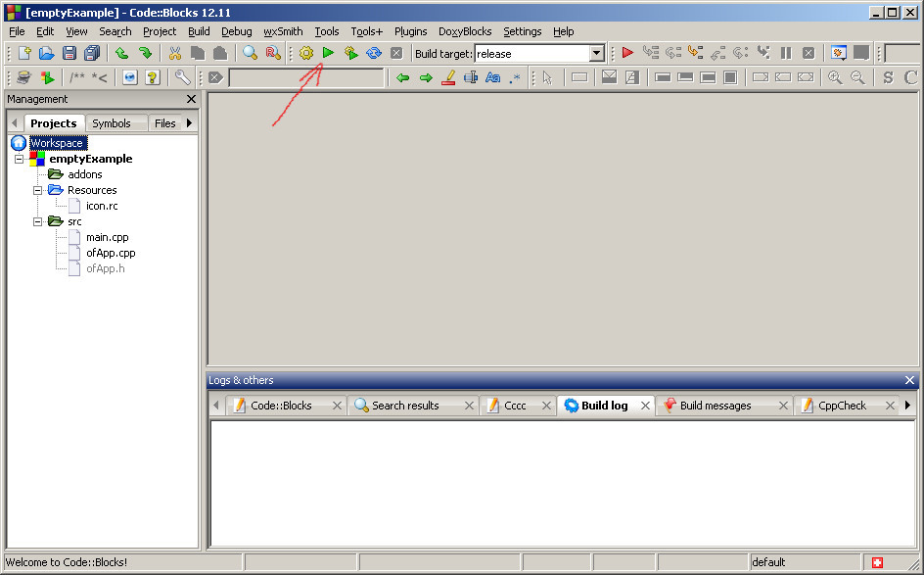Save all files icon
Image resolution: width=924 pixels, height=575 pixels.
coord(92,53)
